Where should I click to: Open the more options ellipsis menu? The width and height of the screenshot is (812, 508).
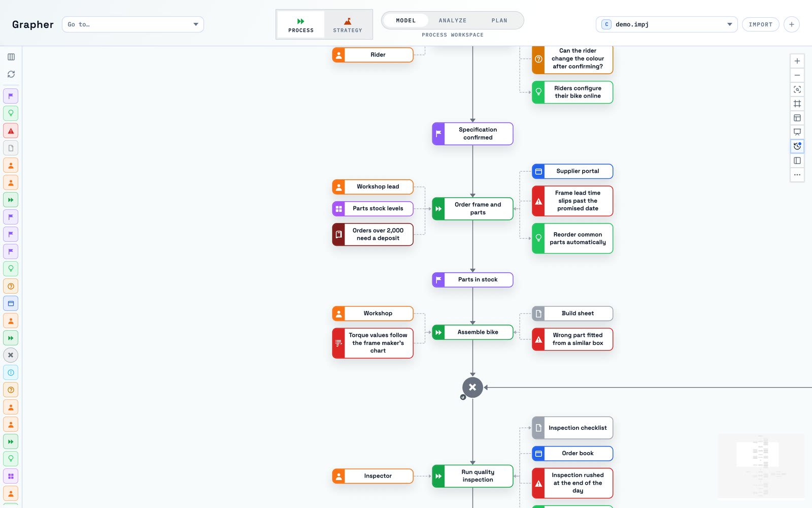(x=797, y=175)
